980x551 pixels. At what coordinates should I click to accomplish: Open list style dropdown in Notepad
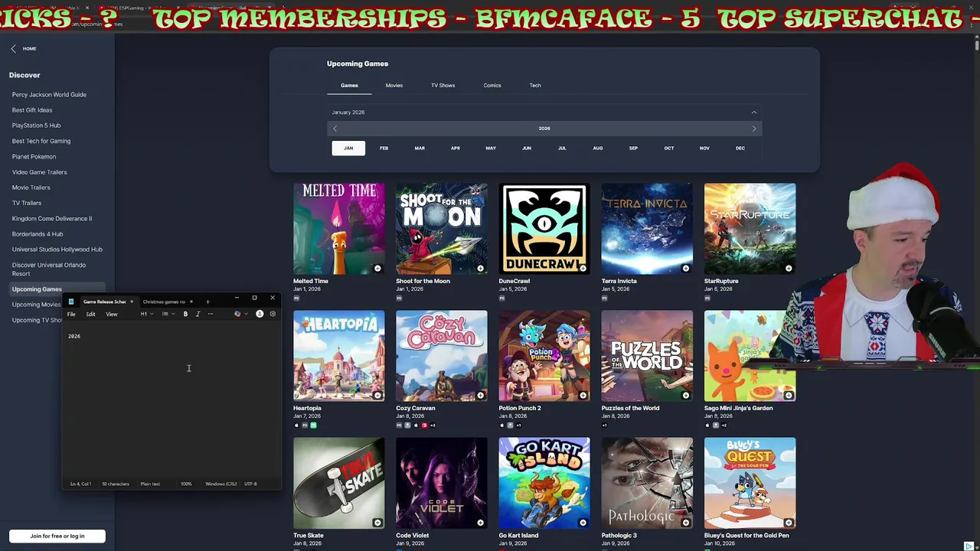pyautogui.click(x=168, y=314)
